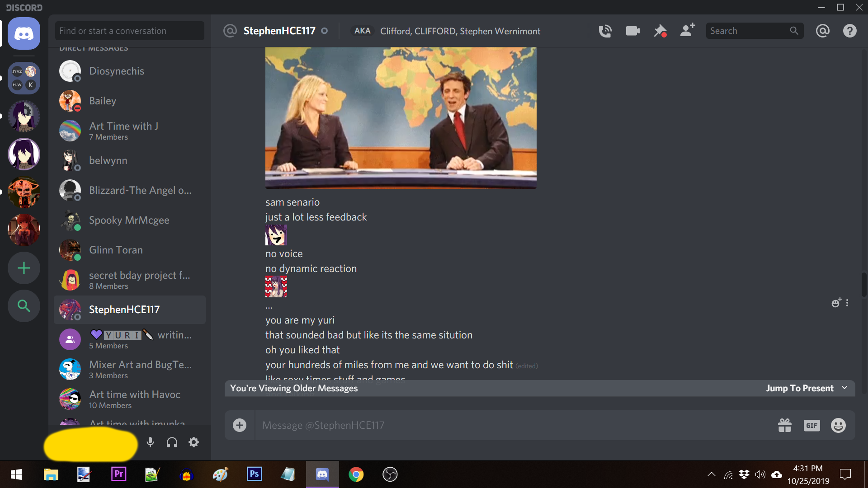This screenshot has height=488, width=868.
Task: Click the chat scrollbar thumb
Action: pos(864,285)
